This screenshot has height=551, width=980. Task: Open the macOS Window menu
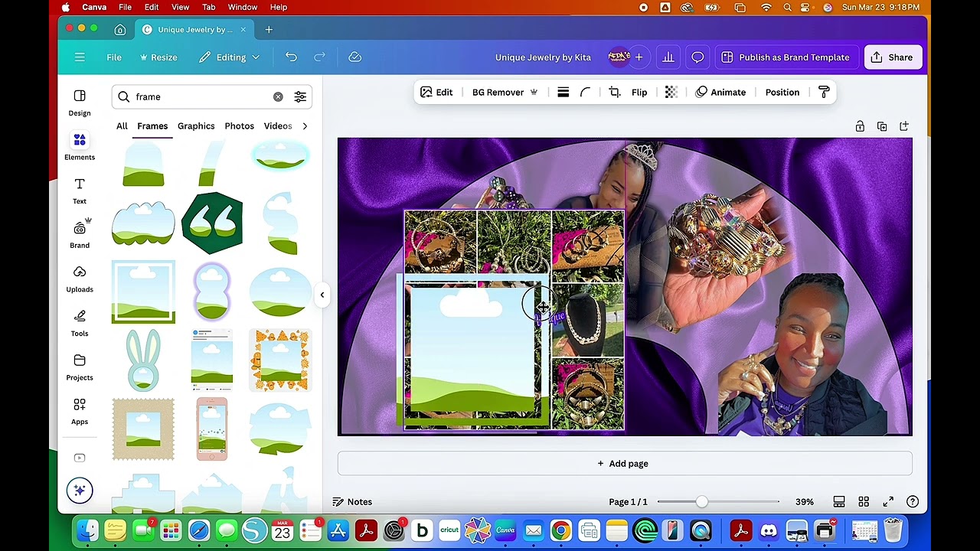pyautogui.click(x=243, y=8)
